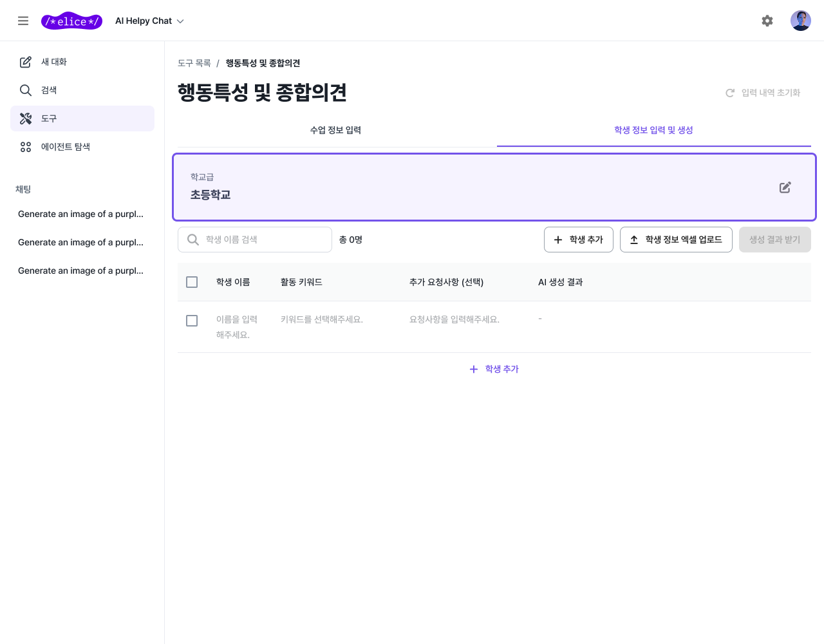Check the first student row checkbox
824x644 pixels.
coord(192,321)
